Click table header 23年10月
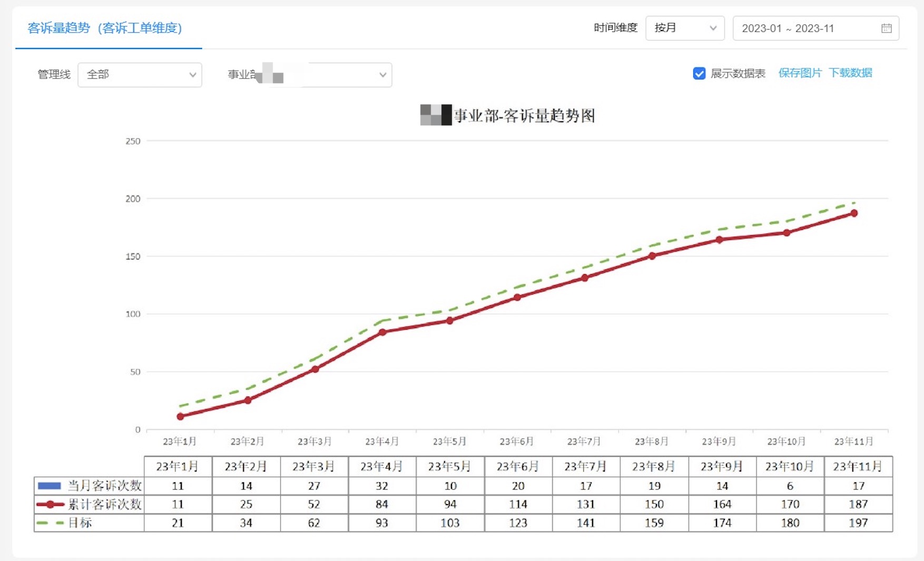The image size is (924, 561). click(x=790, y=467)
